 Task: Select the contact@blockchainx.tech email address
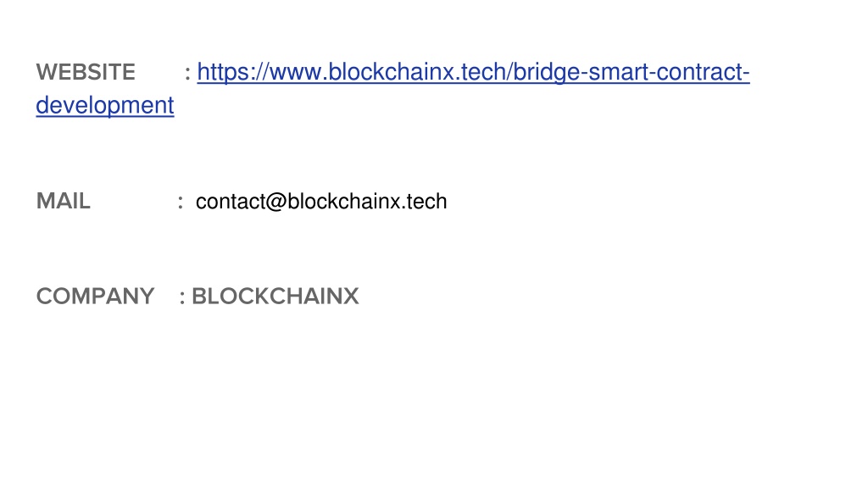321,202
